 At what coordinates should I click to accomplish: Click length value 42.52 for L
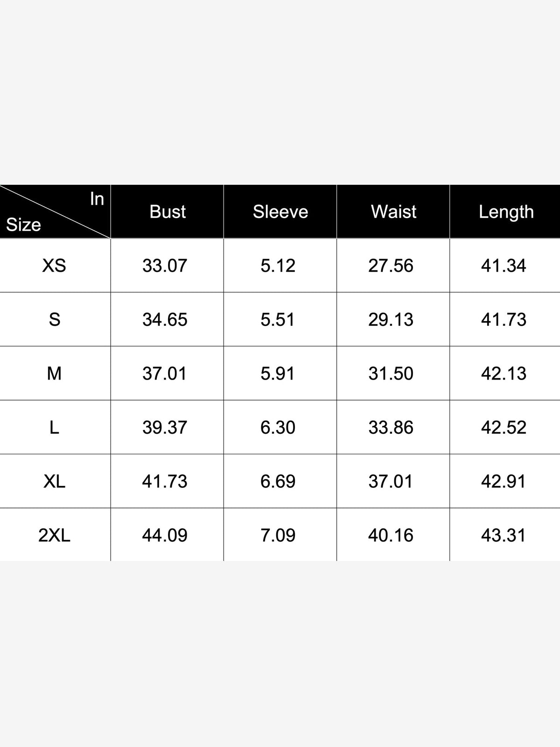pyautogui.click(x=504, y=428)
